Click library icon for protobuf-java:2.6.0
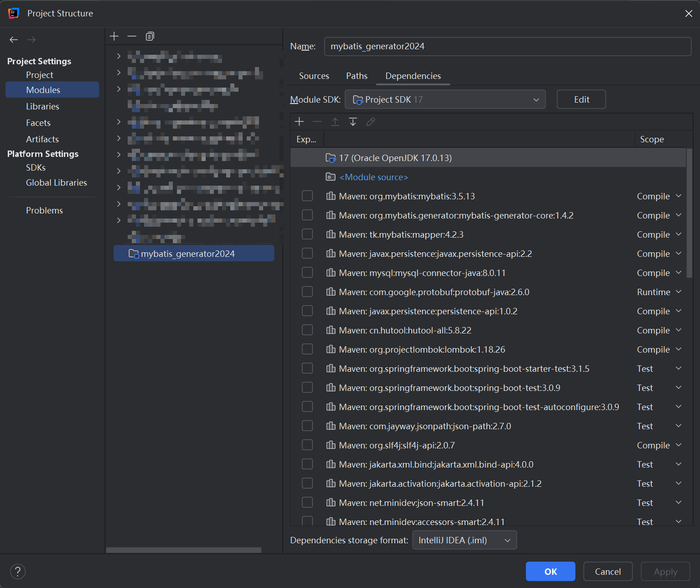 pos(331,292)
